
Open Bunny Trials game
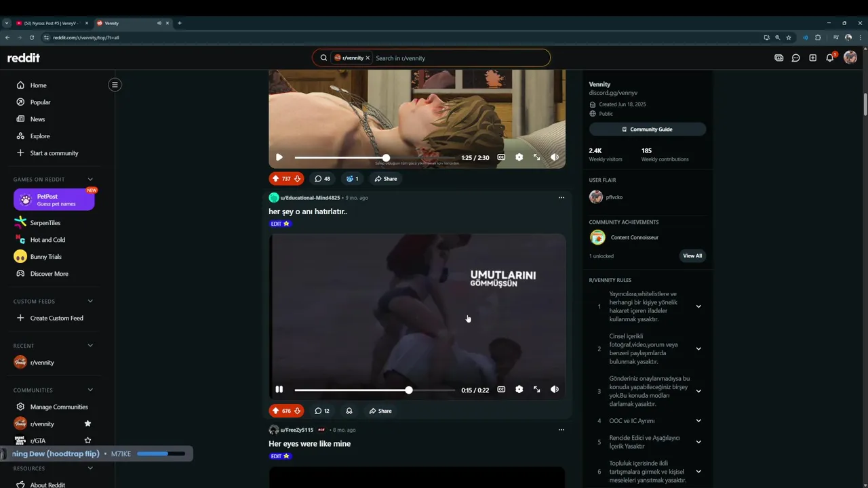pos(45,257)
